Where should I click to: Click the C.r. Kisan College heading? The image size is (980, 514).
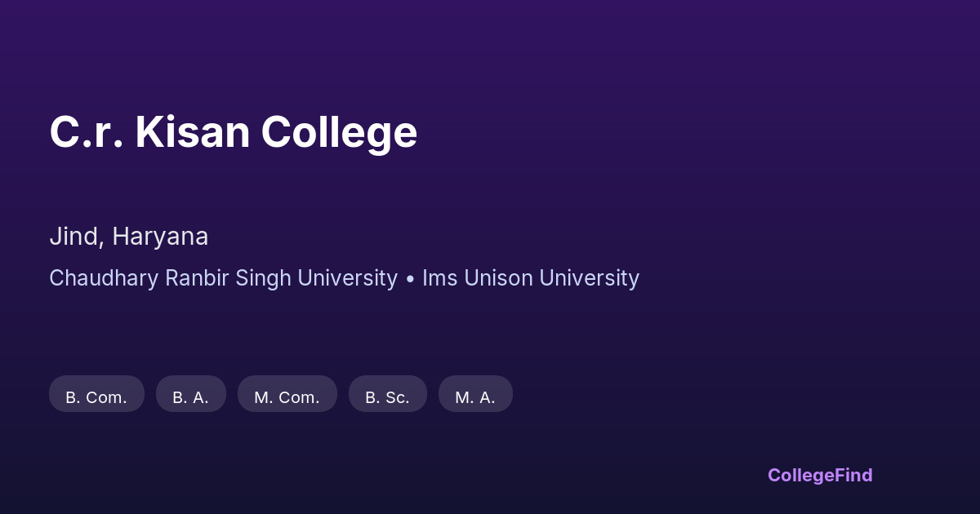[233, 132]
